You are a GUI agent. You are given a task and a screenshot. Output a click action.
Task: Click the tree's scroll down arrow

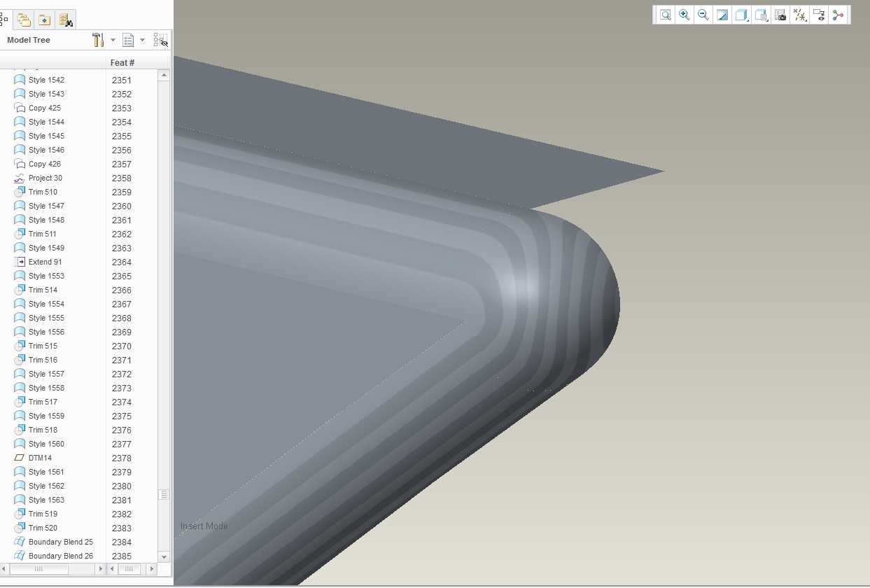(x=164, y=557)
